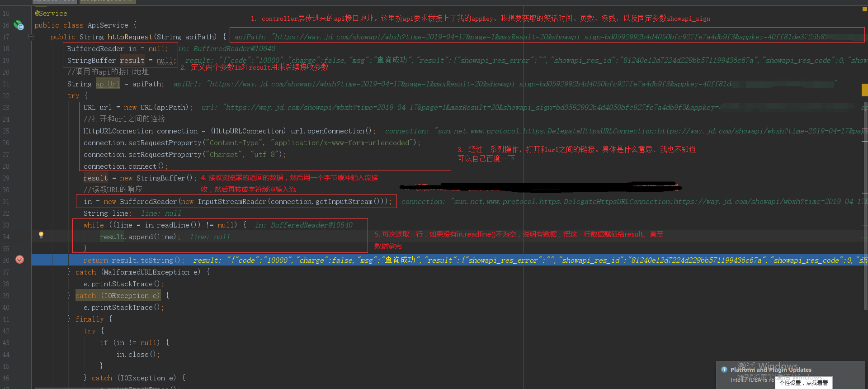Click result.append(line) on line 34
This screenshot has height=389, width=868.
[138, 237]
